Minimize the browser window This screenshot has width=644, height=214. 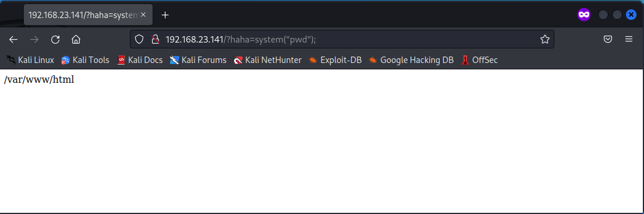[x=603, y=15]
